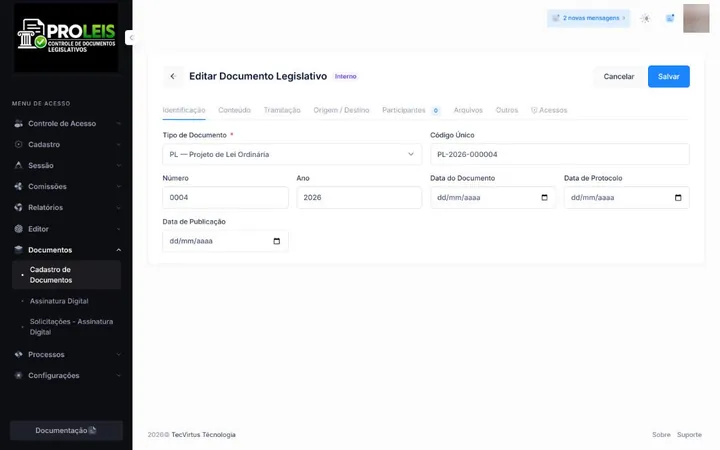Screen dimensions: 720x450
Task: Open Assinatura Digital in sidebar
Action: tap(59, 301)
